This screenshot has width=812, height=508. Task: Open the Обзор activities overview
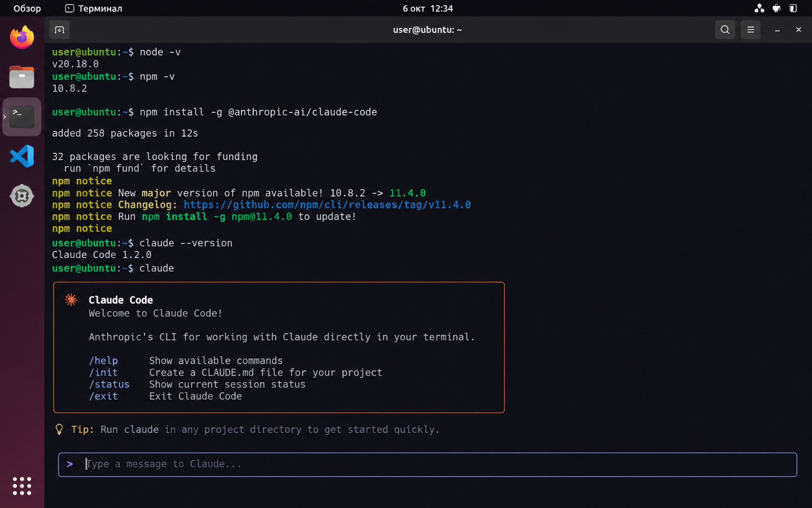tap(27, 8)
